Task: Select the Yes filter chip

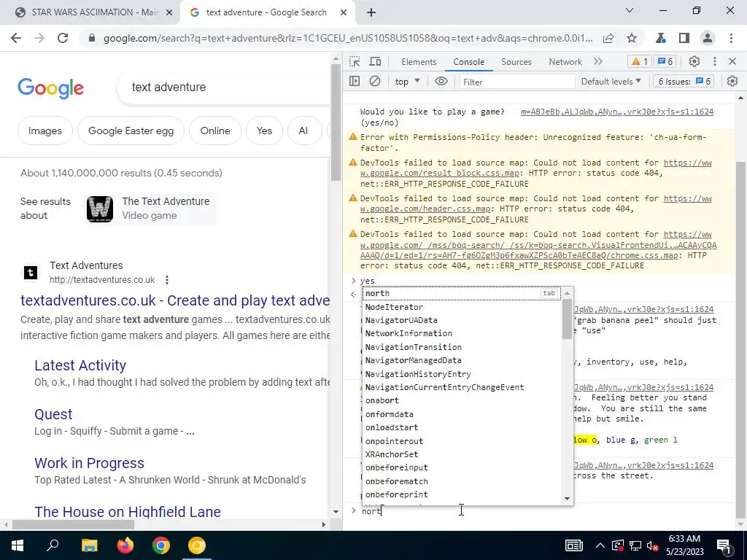Action: [x=264, y=131]
